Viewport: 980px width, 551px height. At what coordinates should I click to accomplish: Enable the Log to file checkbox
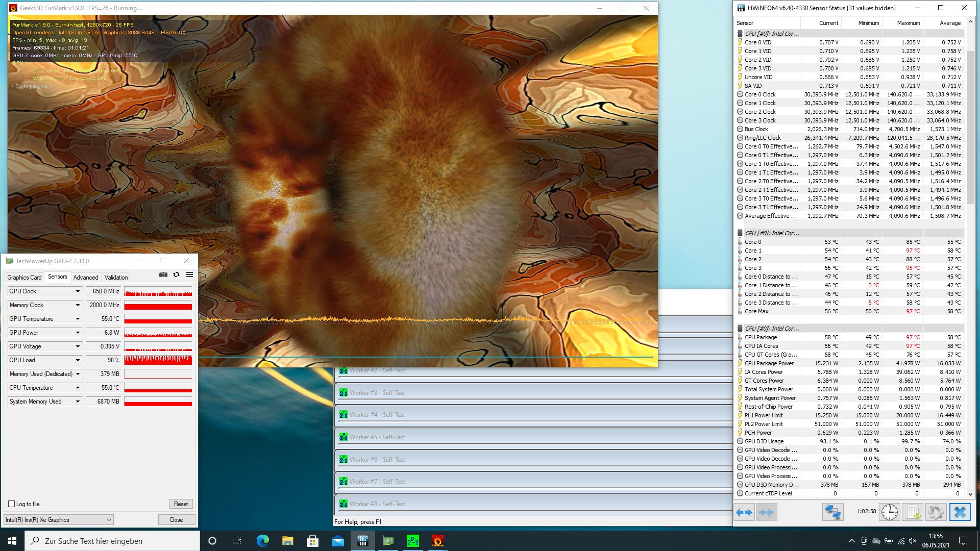(12, 504)
